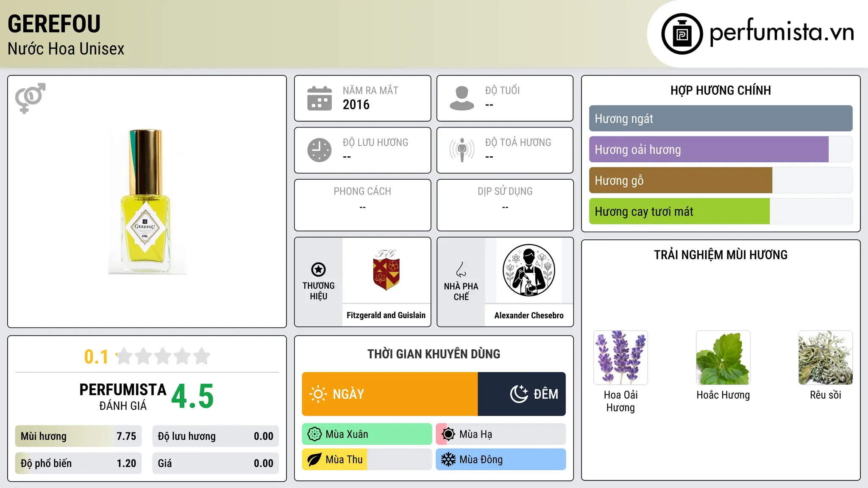Click the Đêm nighttime usage bar
This screenshot has height=488, width=868.
pyautogui.click(x=522, y=394)
